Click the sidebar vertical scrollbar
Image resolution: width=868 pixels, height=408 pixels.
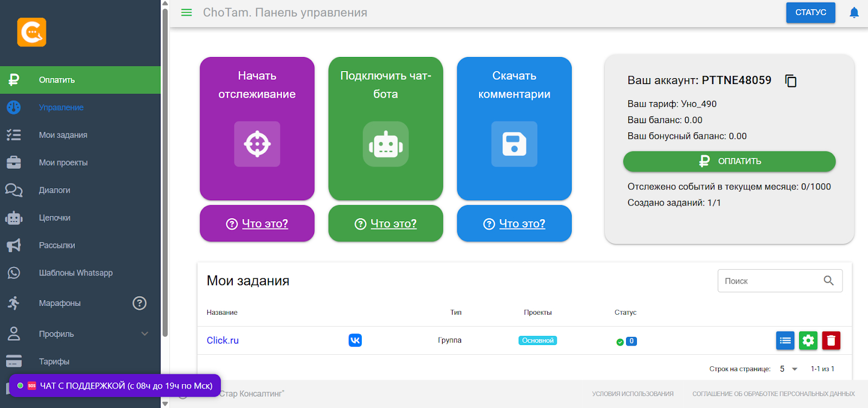(165, 173)
